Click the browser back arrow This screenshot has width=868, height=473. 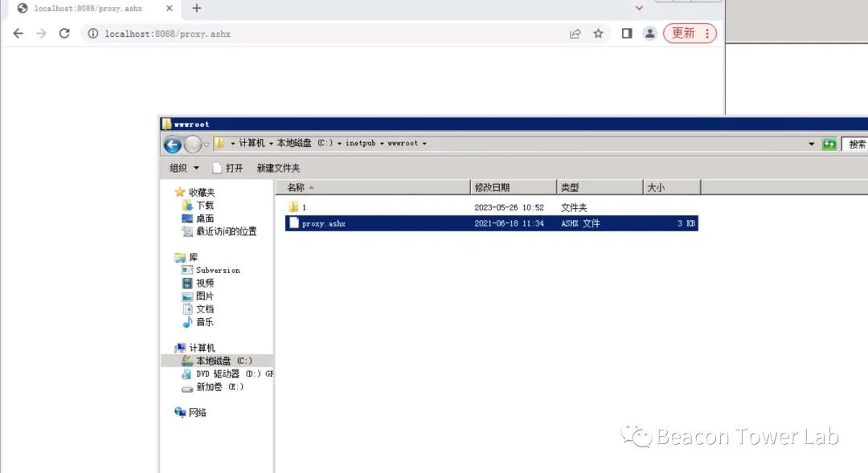[18, 34]
